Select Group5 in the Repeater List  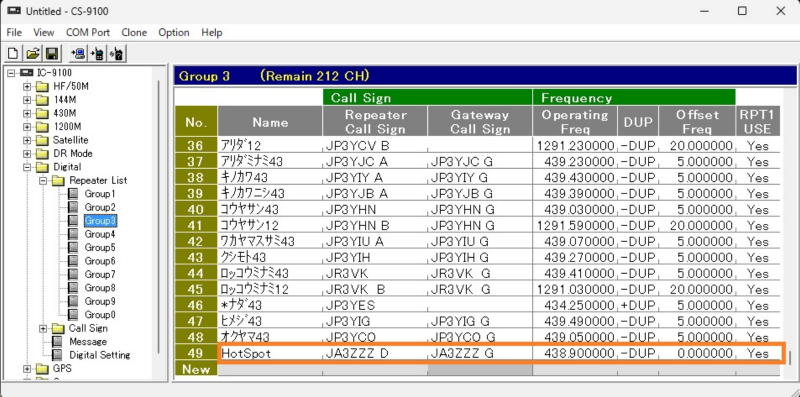[x=100, y=247]
